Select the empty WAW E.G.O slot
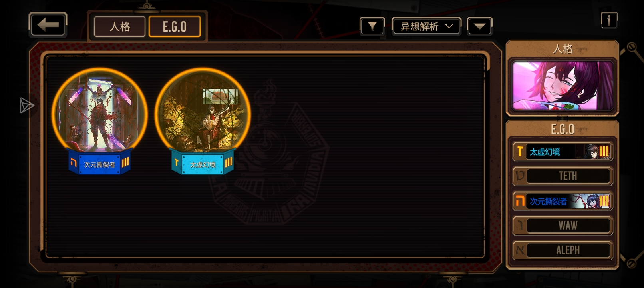The image size is (644, 288). point(563,226)
